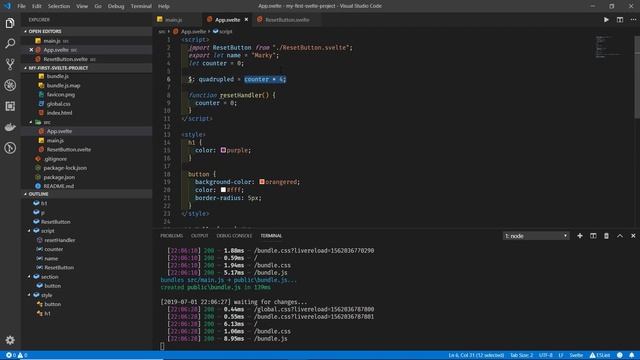Split the terminal panel
Image resolution: width=640 pixels, height=360 pixels.
[x=593, y=236]
